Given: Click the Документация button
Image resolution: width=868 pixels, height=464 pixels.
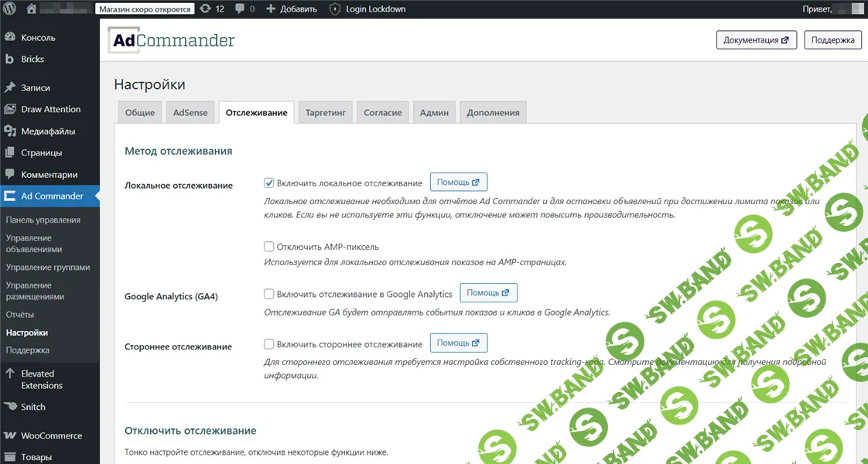Looking at the screenshot, I should (757, 40).
